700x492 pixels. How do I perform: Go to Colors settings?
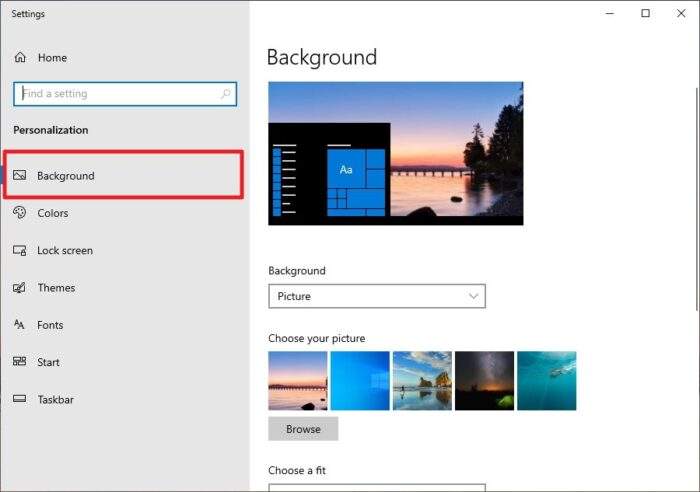[x=123, y=213]
